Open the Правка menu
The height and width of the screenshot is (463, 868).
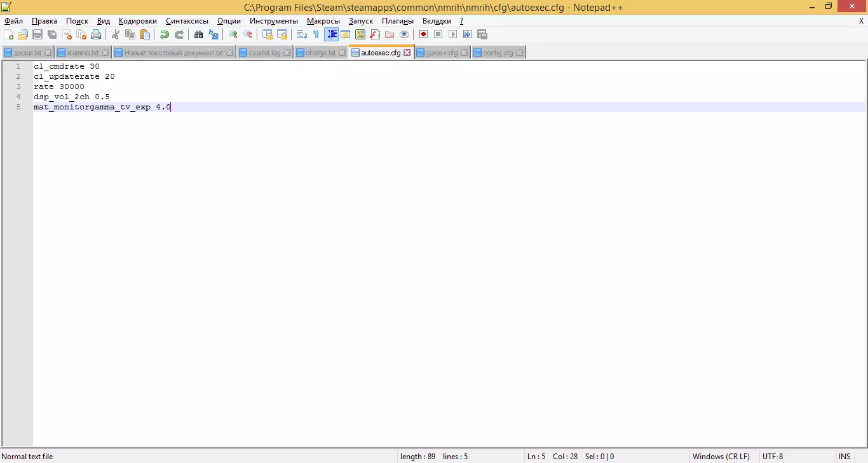44,21
